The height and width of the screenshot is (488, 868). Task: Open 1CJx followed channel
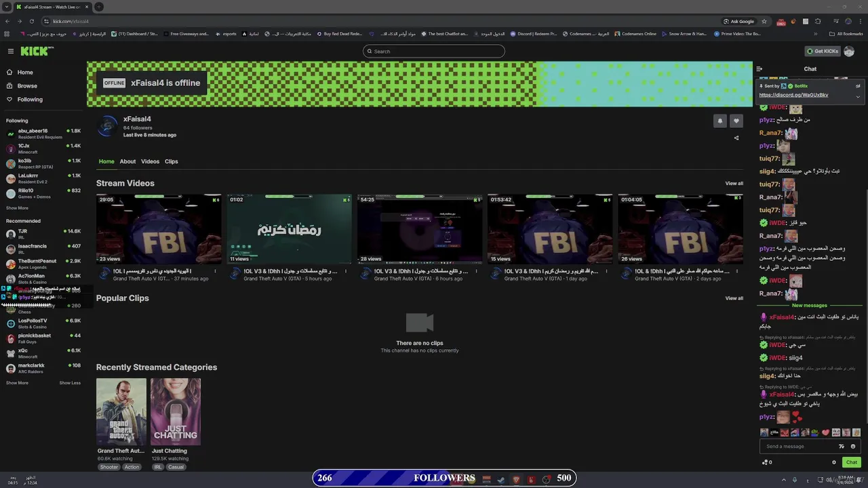pos(43,148)
